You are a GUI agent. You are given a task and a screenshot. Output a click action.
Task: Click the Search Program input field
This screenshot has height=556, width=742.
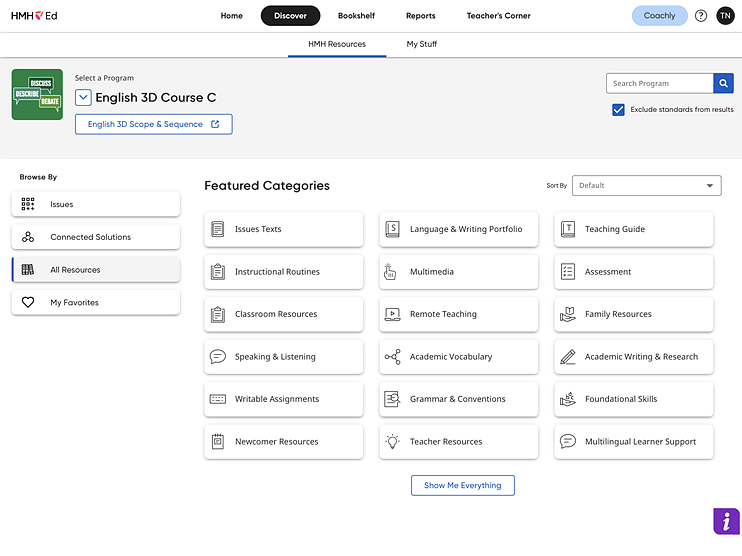660,83
